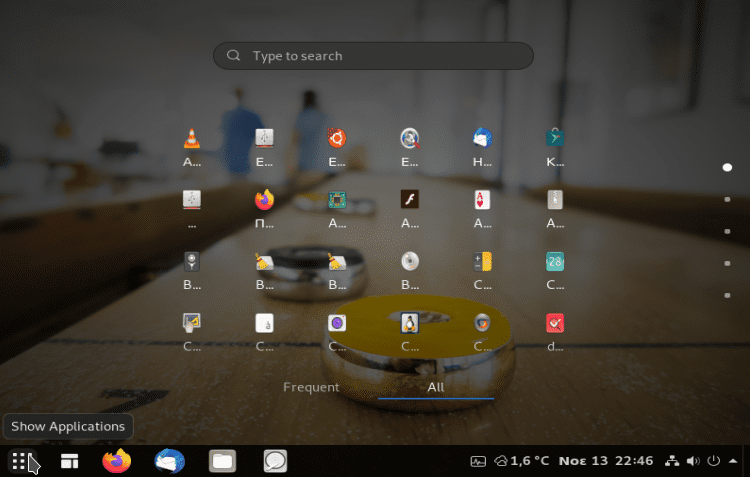The height and width of the screenshot is (477, 750).
Task: Focus the 'Type to search' field
Action: coord(373,56)
